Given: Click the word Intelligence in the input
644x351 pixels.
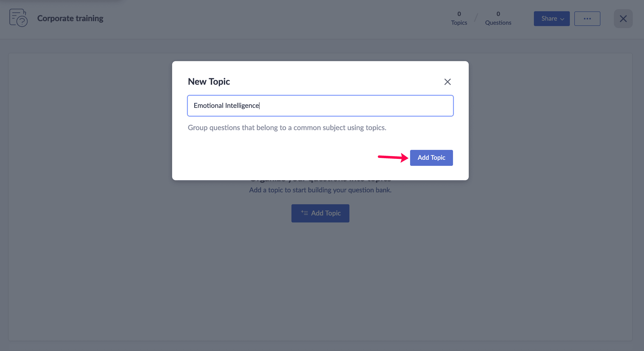Looking at the screenshot, I should (242, 106).
